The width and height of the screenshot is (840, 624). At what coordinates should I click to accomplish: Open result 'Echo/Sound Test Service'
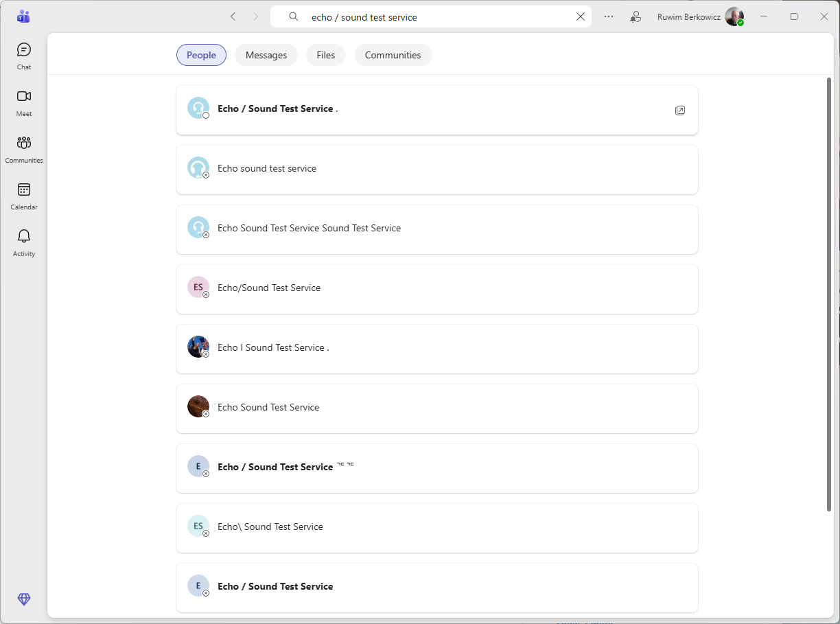point(437,289)
